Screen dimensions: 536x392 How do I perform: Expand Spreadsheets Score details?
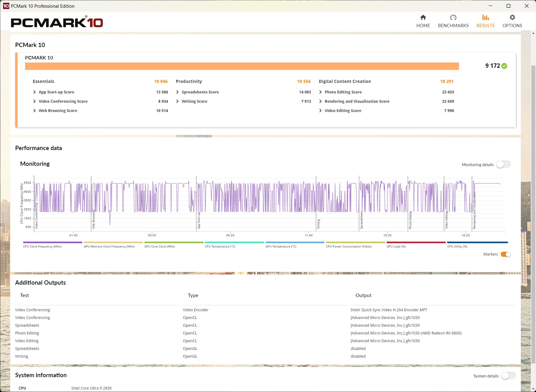178,92
